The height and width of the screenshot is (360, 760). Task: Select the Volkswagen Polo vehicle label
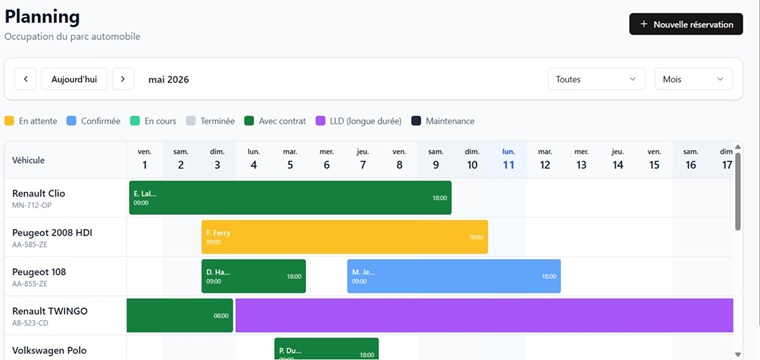pyautogui.click(x=49, y=350)
